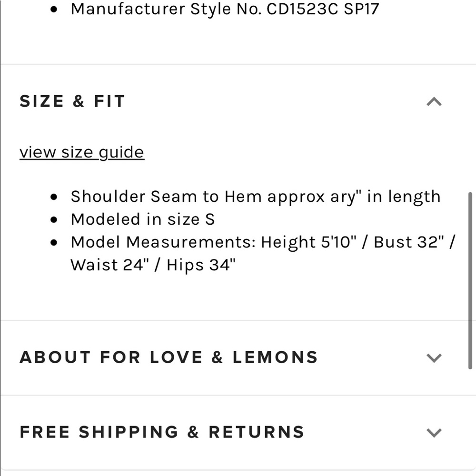Select the SIZE & FIT section header

(x=72, y=101)
